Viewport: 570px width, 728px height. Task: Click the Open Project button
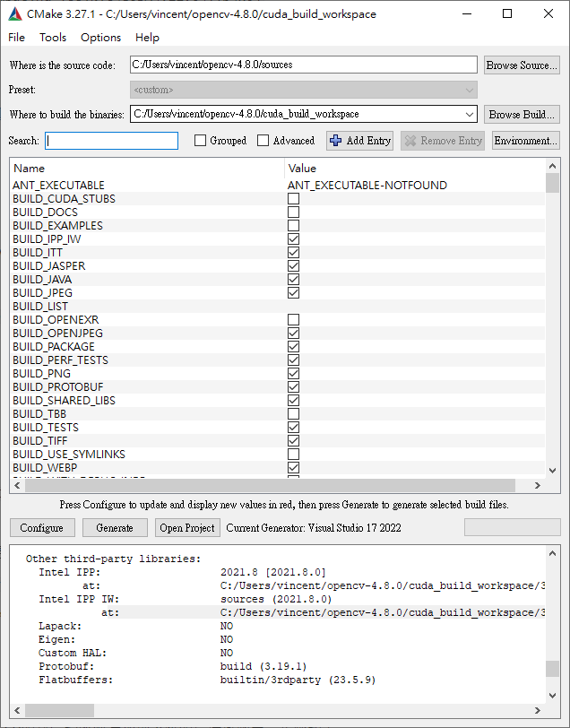click(x=187, y=528)
